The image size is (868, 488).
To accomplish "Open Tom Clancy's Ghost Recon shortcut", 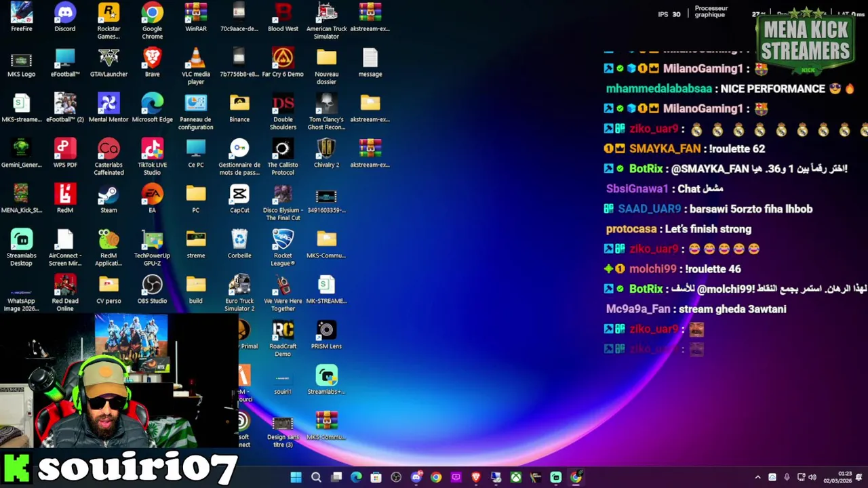I will tap(326, 111).
